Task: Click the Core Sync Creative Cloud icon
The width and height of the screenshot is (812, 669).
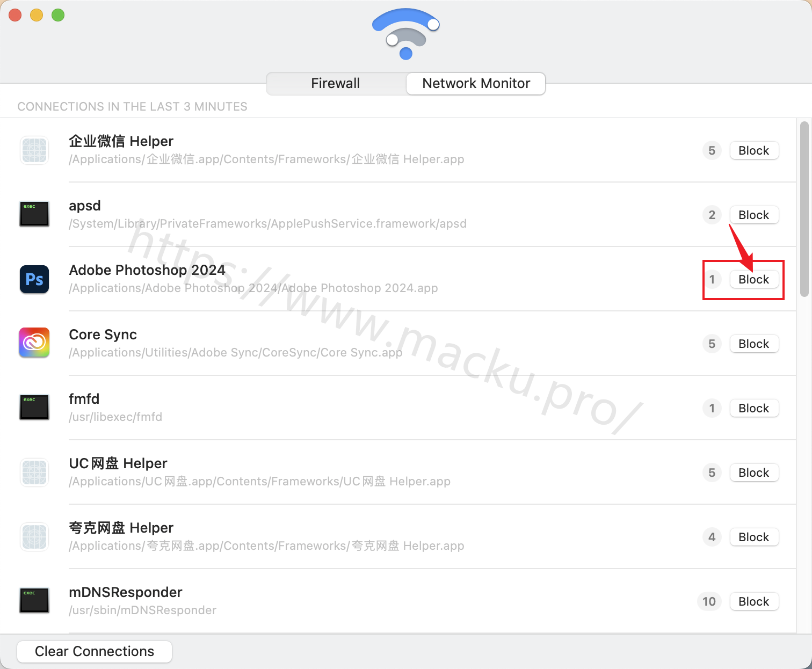Action: (x=34, y=343)
